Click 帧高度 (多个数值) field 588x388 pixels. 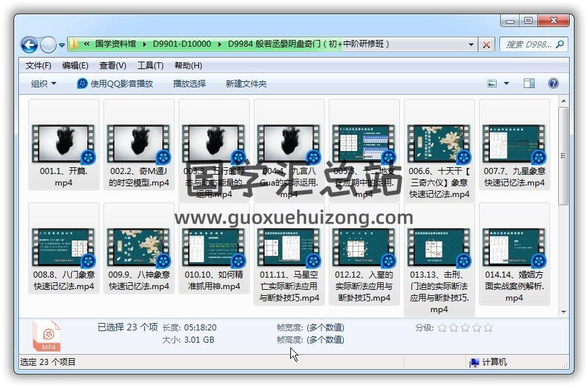point(325,340)
